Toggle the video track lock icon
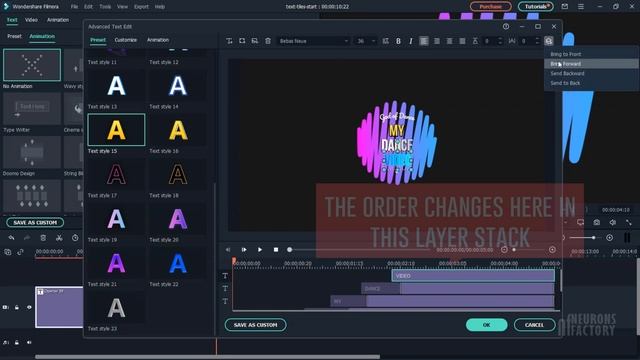Viewport: 640px width, 360px height. (17, 307)
